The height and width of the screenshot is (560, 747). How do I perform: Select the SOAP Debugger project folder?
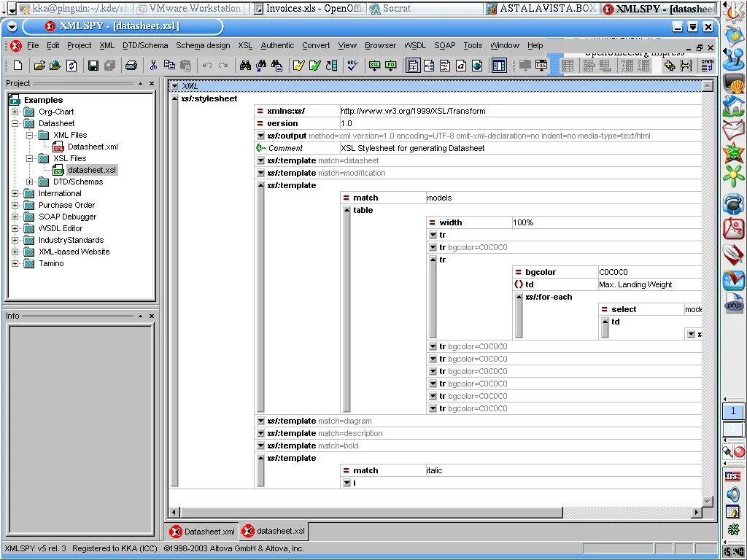point(67,217)
